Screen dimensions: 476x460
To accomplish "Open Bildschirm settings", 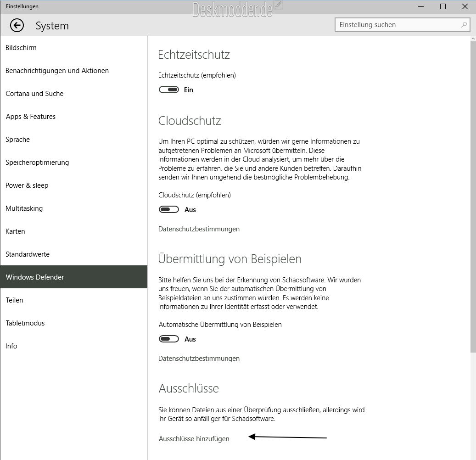I will (74, 48).
